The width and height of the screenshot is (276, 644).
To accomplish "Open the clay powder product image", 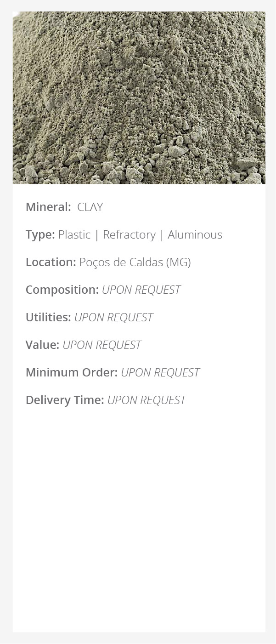I will 139,97.
